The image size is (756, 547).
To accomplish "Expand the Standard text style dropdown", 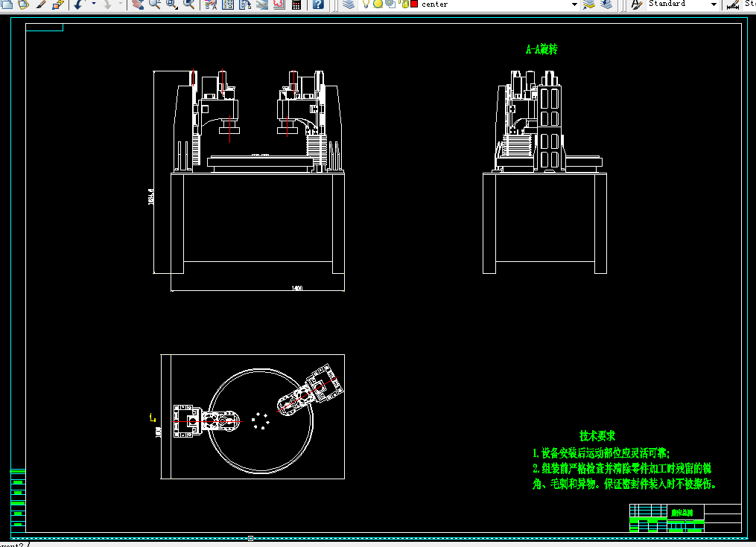I will [714, 4].
